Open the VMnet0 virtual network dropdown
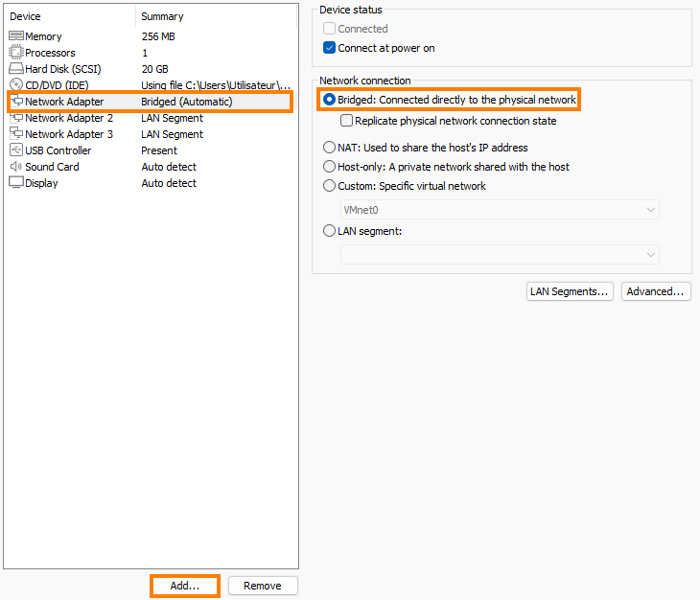 500,210
